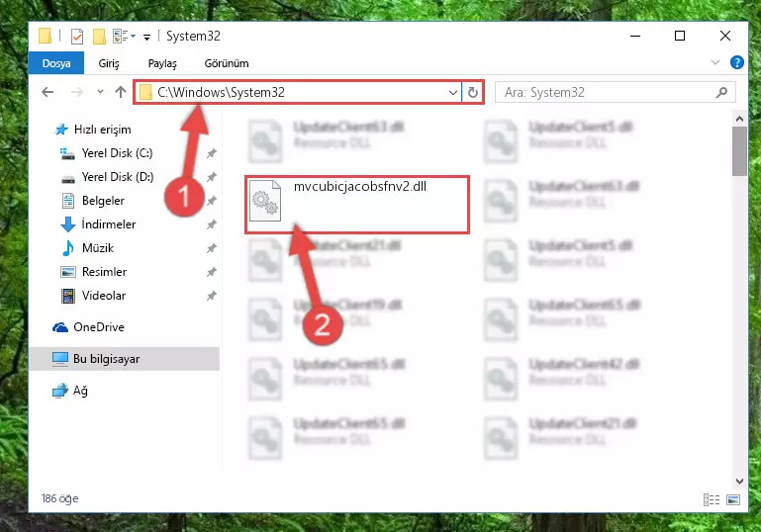The height and width of the screenshot is (532, 761).
Task: Select the mvcubicjacobsfnv2.dll file name
Action: coord(360,186)
